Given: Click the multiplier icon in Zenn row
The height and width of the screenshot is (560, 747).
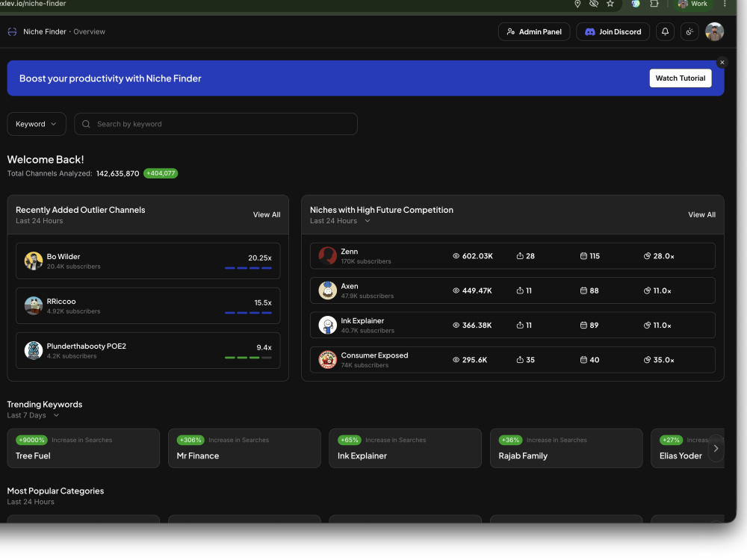Looking at the screenshot, I should click(647, 255).
